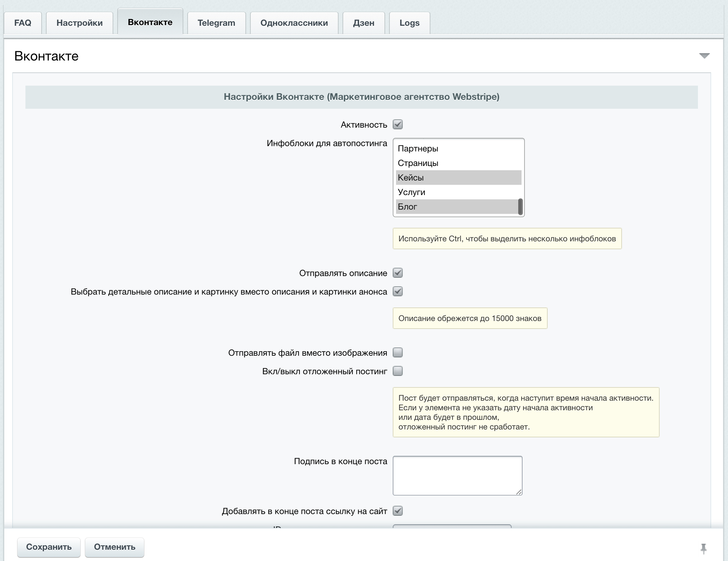Viewport: 728px width, 561px height.
Task: Open the Одноклассники tab
Action: pyautogui.click(x=294, y=23)
